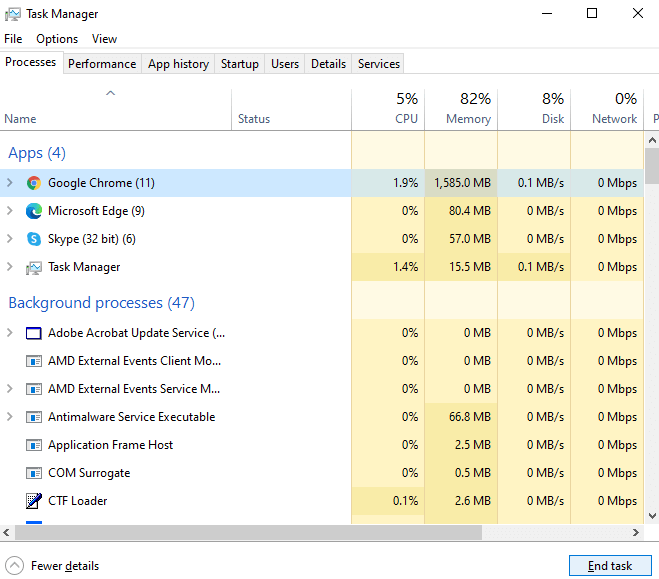Click Antimalware's 66.8 MB memory value
Screen dimensions: 659x579
(470, 417)
